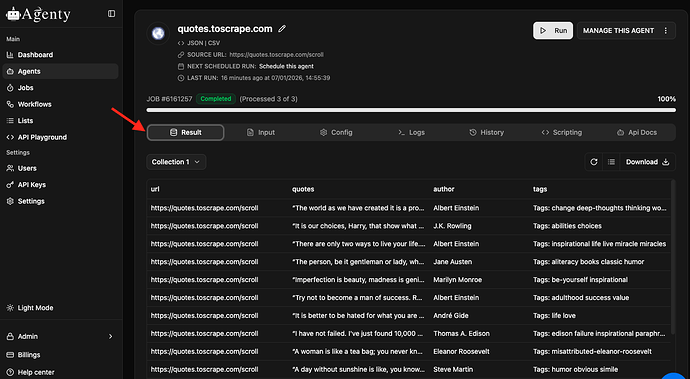
Task: Click the JSON | CSV format label
Action: (x=203, y=43)
